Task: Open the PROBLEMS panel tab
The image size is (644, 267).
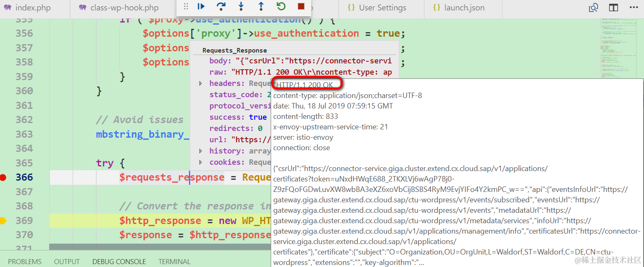Action: click(x=25, y=262)
